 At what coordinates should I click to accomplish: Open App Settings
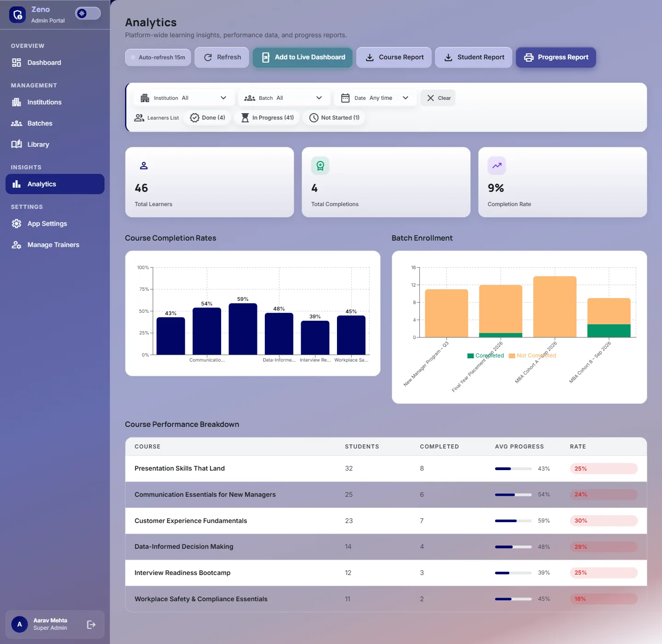point(55,224)
